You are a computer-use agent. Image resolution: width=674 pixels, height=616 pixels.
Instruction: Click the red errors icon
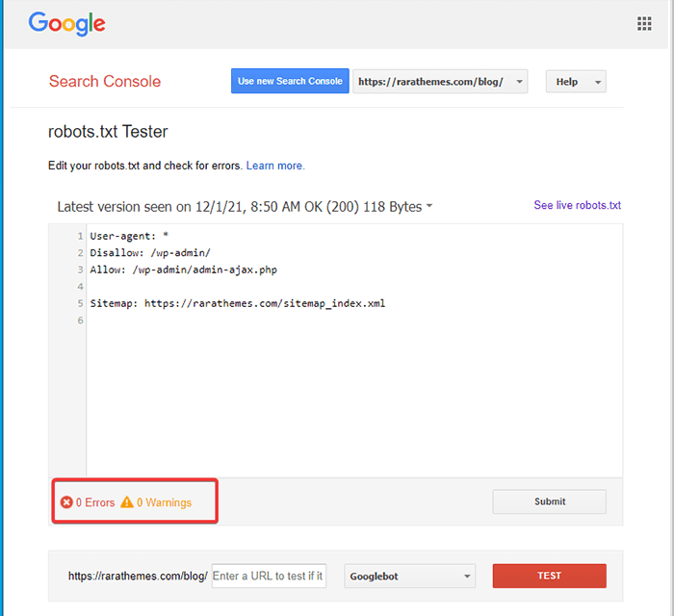pyautogui.click(x=66, y=502)
